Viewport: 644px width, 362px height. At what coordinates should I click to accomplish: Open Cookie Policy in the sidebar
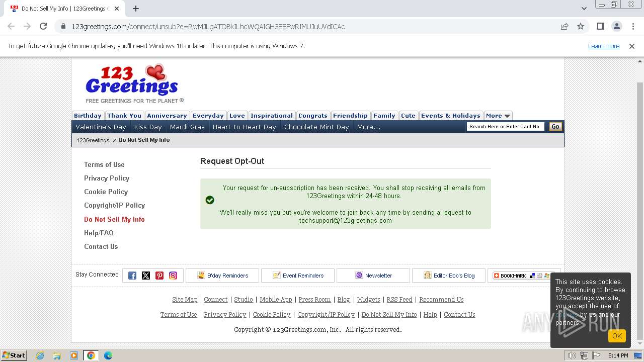[x=106, y=192]
